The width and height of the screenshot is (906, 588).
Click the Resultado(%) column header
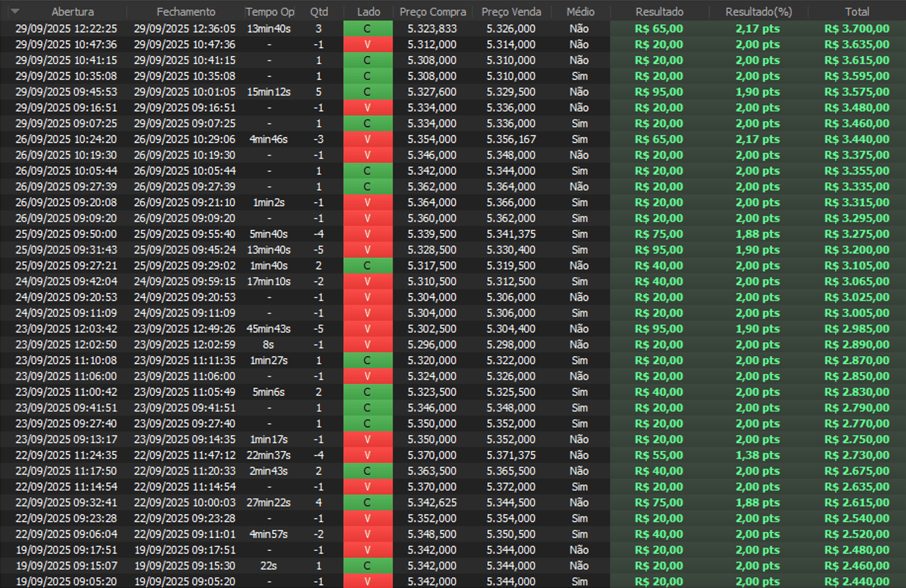(x=758, y=12)
